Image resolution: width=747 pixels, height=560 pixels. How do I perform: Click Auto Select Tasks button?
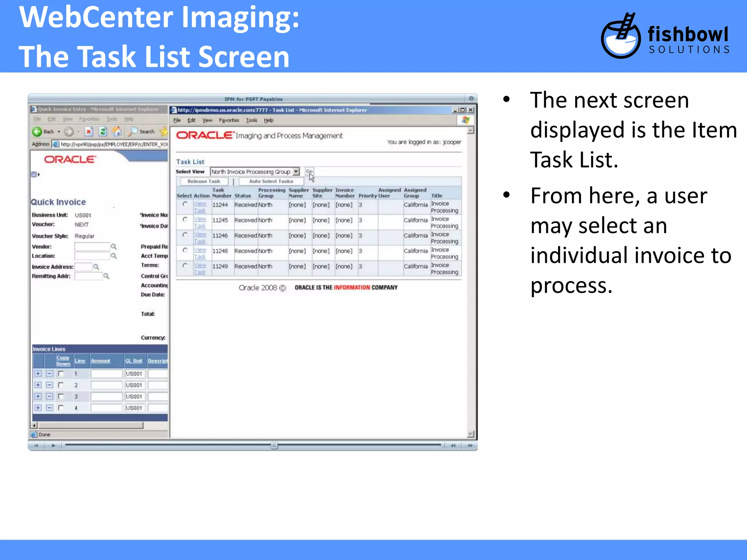271,181
